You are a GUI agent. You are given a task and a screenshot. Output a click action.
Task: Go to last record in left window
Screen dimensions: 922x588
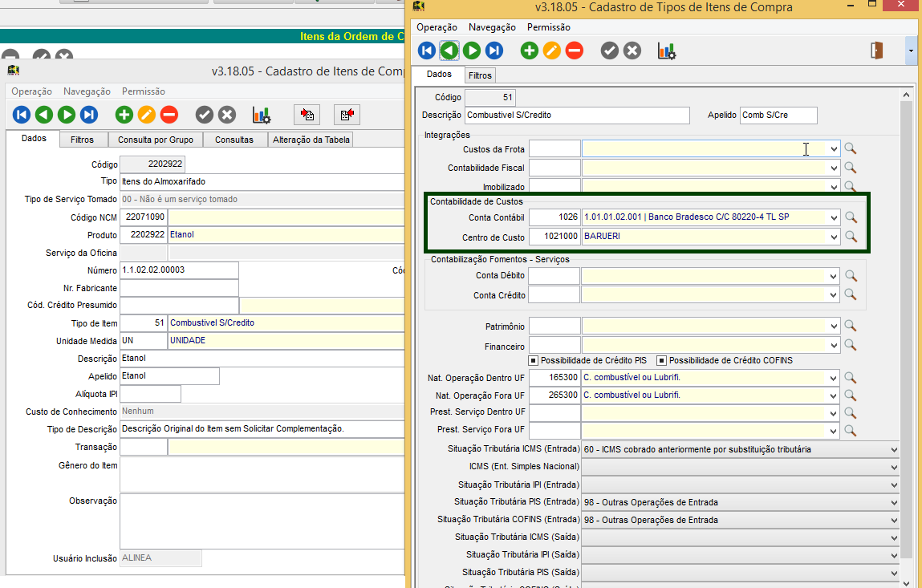click(89, 115)
